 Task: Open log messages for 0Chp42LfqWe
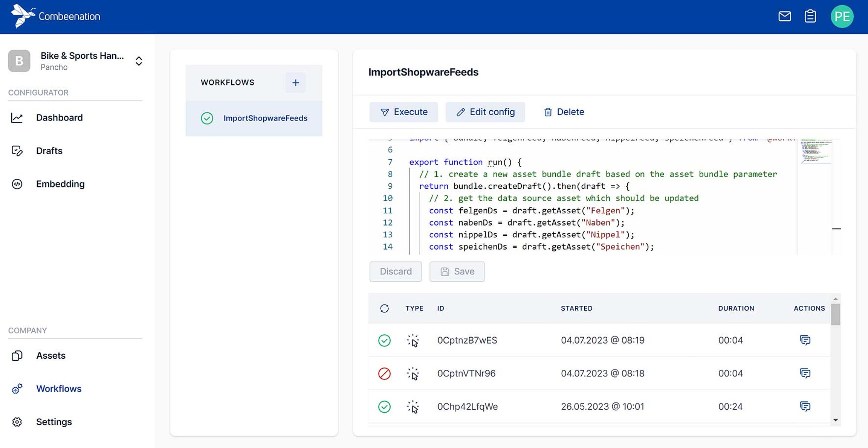coord(805,407)
